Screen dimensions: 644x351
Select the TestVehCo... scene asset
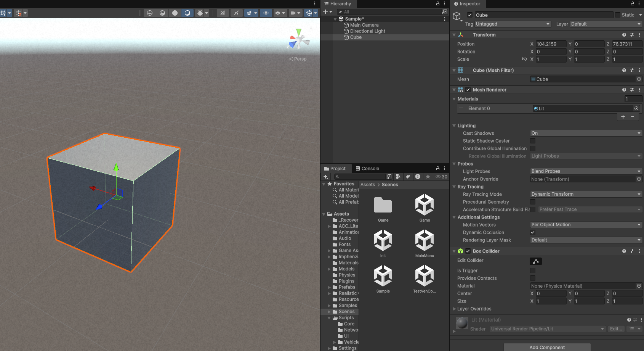pyautogui.click(x=425, y=279)
